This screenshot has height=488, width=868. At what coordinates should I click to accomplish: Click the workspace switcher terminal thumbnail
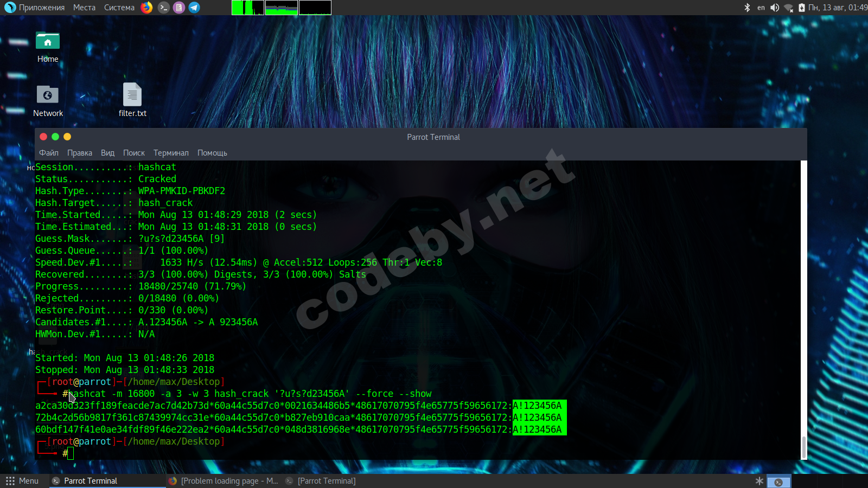pos(778,481)
